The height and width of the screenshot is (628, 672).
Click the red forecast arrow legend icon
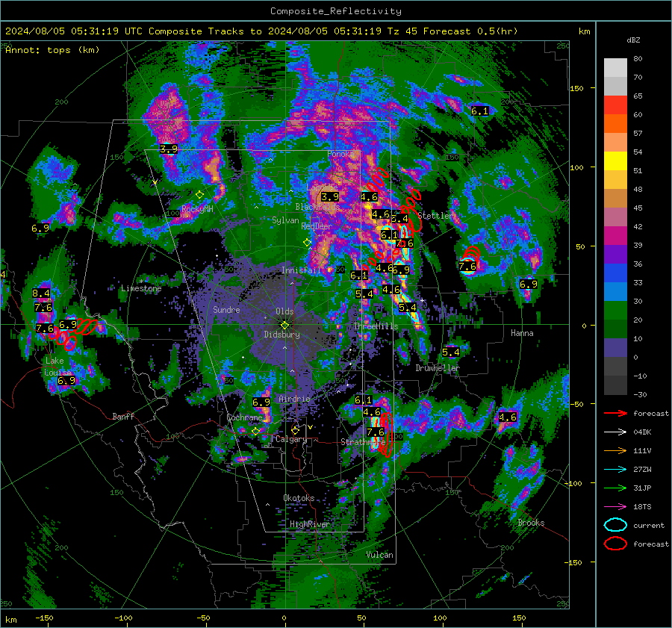tap(615, 414)
